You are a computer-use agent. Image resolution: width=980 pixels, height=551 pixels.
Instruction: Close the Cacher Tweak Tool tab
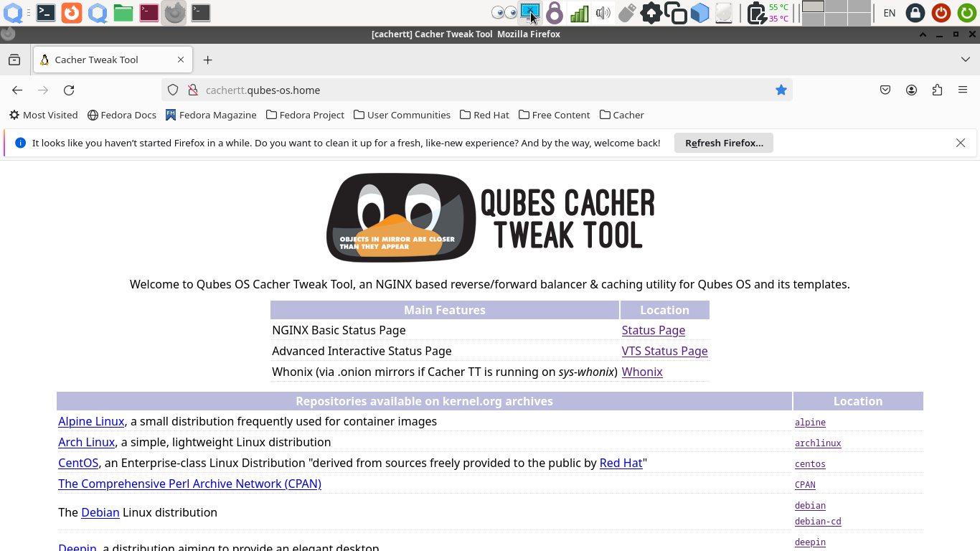click(x=181, y=60)
